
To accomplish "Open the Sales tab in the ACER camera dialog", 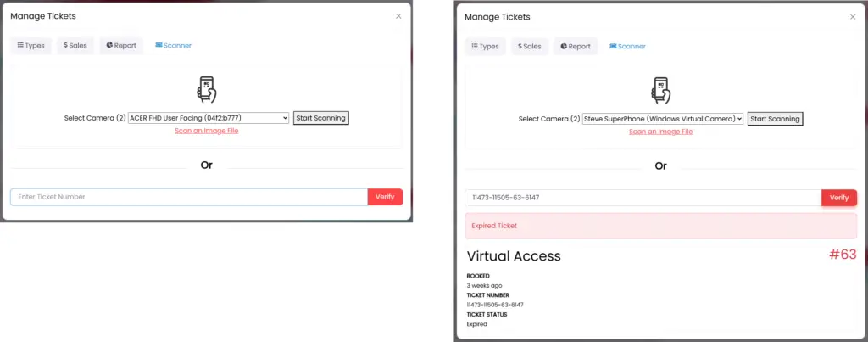I will [x=75, y=46].
